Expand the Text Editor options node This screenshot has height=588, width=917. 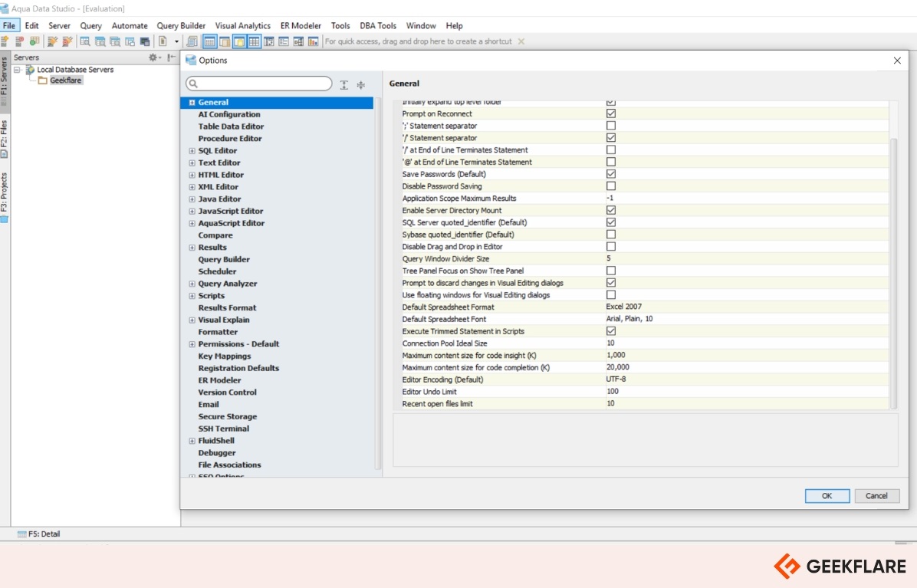coord(192,163)
